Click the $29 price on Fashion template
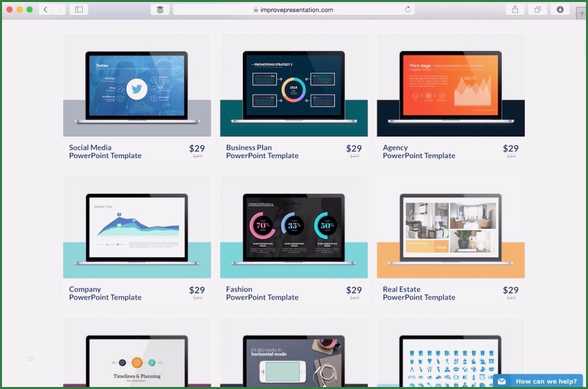Screen dimensions: 588x389 coord(354,290)
